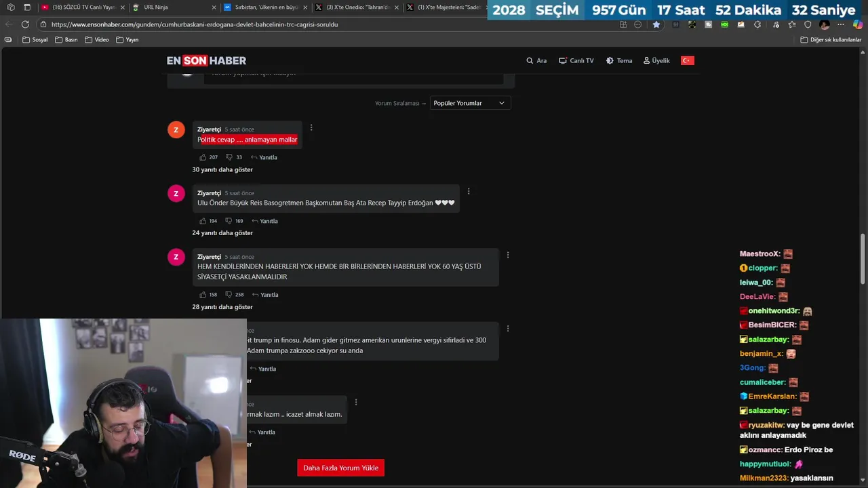The height and width of the screenshot is (488, 868).
Task: Click the Z avatar of 'Politik cevap' commenter
Action: point(176,129)
